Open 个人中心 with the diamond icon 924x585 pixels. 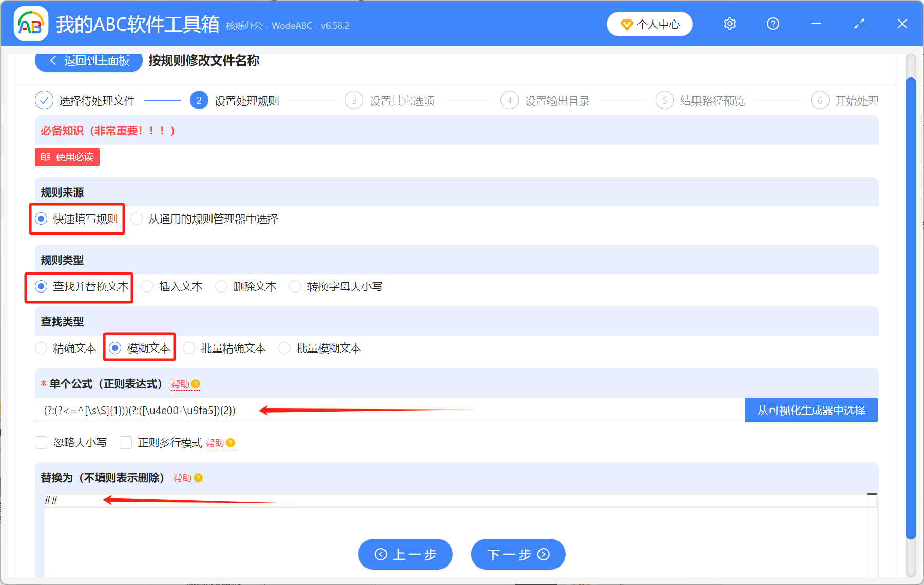coord(649,24)
